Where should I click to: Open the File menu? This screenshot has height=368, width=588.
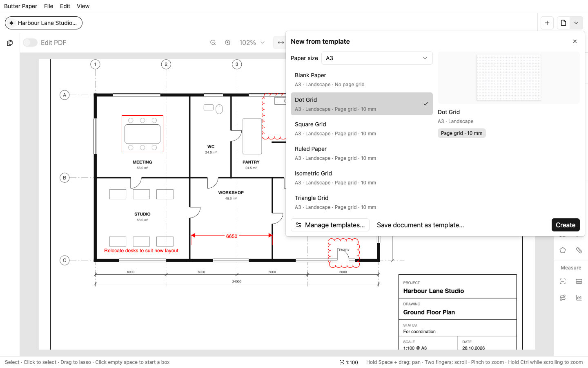click(x=49, y=6)
